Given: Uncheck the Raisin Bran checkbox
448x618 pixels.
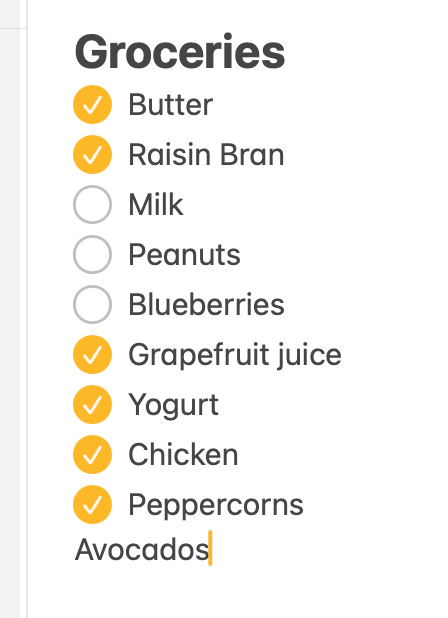Looking at the screenshot, I should 93,154.
